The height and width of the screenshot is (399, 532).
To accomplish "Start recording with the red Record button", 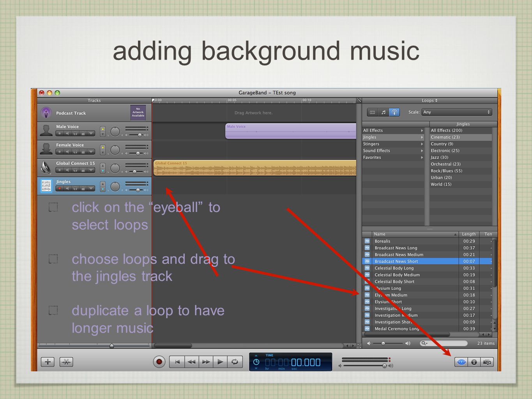I will 159,362.
